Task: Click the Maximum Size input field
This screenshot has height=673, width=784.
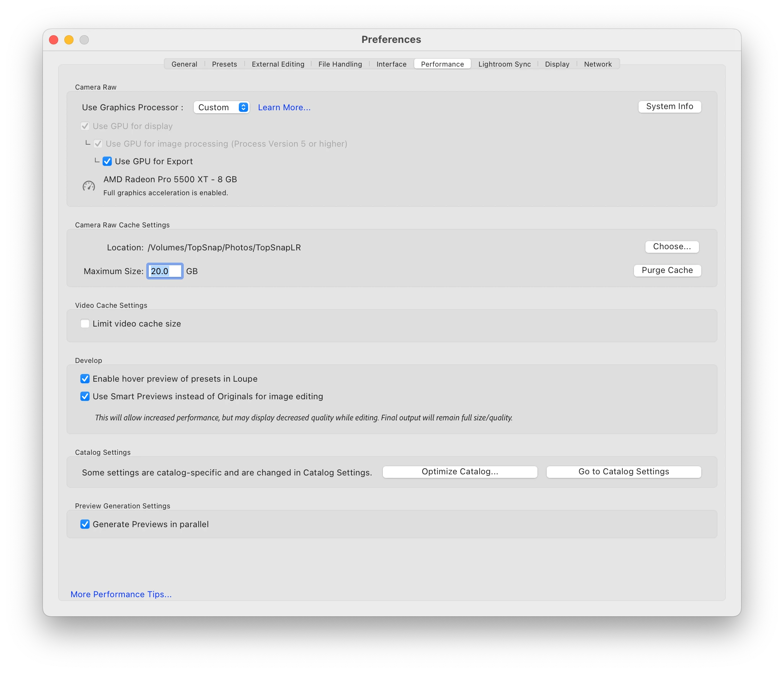Action: tap(165, 271)
